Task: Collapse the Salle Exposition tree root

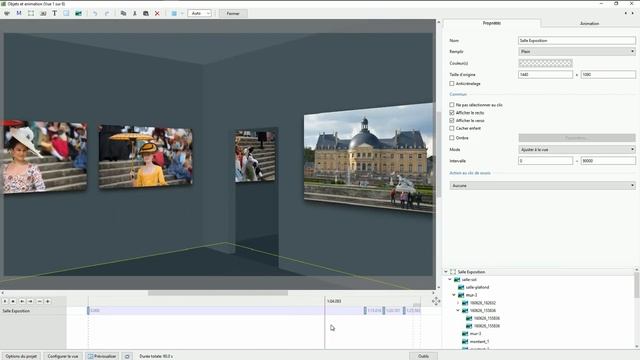Action: coord(446,272)
